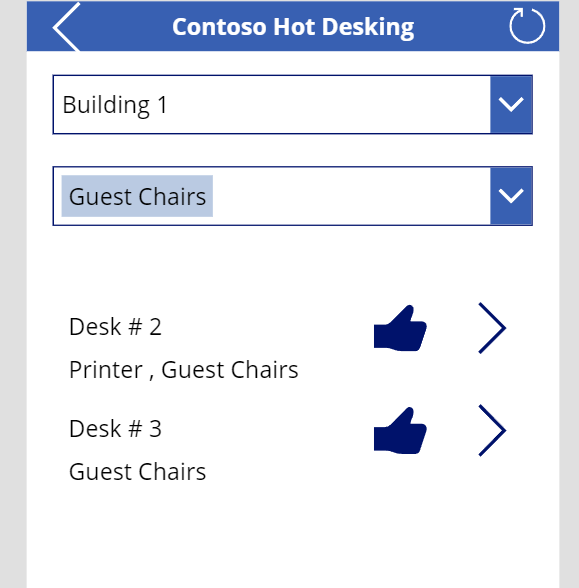The height and width of the screenshot is (588, 579).
Task: Open the Building 1 combo box field
Action: (x=292, y=104)
